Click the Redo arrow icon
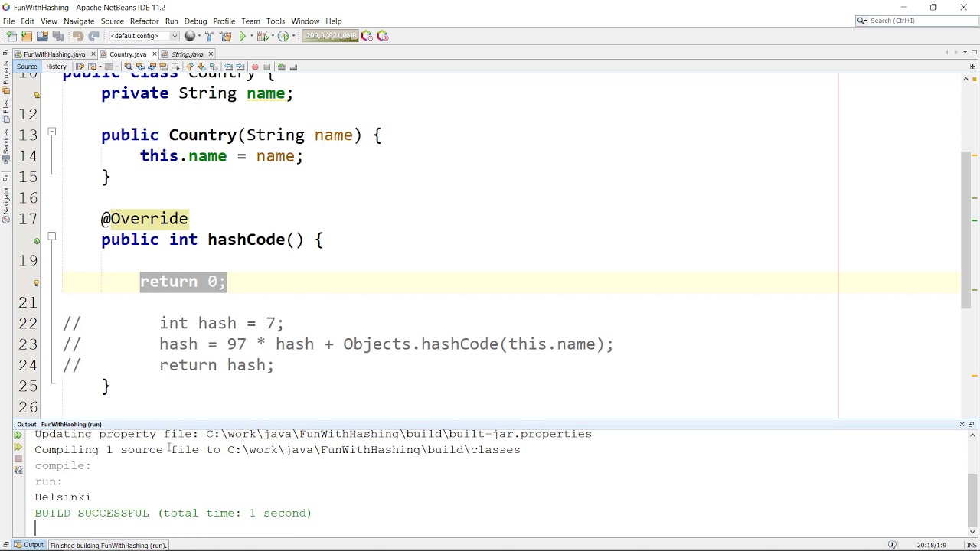The width and height of the screenshot is (980, 551). pos(93,36)
